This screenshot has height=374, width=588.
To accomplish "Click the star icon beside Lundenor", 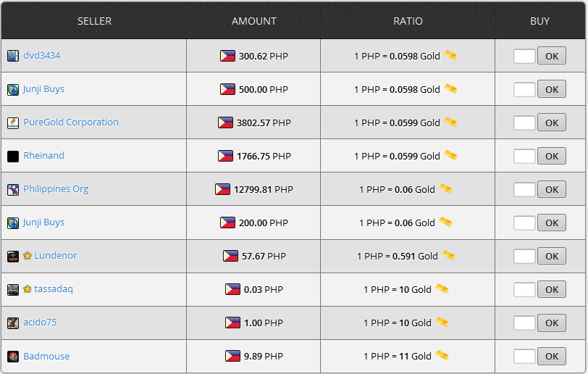I will [x=28, y=256].
